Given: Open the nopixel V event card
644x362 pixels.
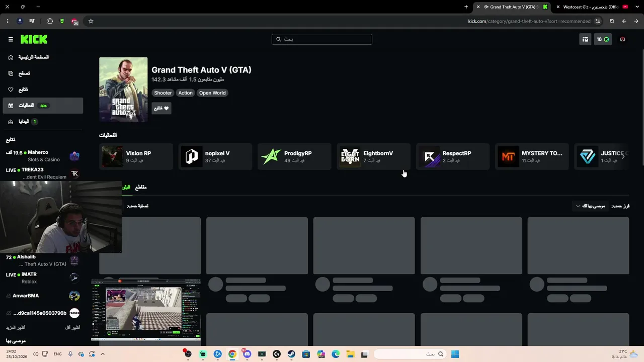Looking at the screenshot, I should click(x=215, y=156).
